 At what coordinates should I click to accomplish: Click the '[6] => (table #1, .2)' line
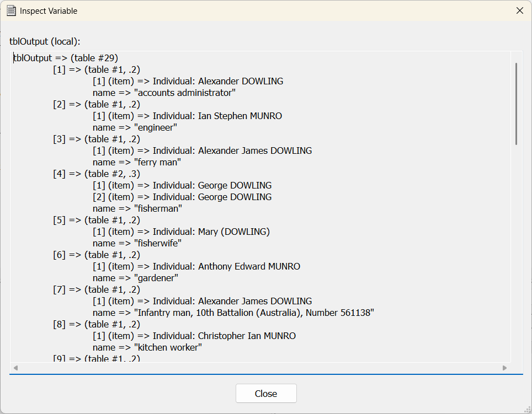[x=97, y=255]
